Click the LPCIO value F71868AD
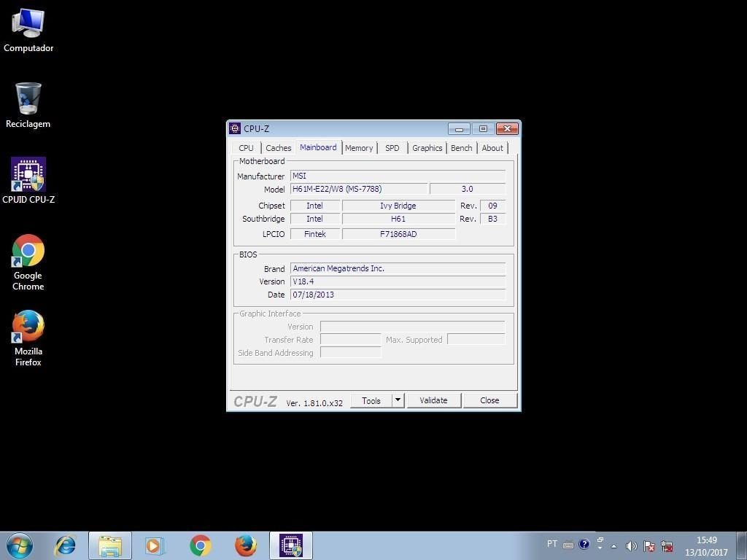This screenshot has width=747, height=560. pyautogui.click(x=398, y=234)
